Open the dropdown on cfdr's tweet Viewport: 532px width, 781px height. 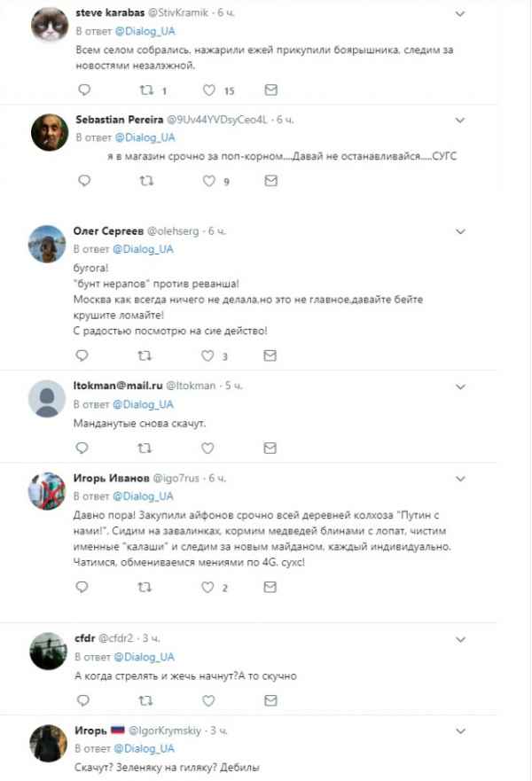click(459, 638)
